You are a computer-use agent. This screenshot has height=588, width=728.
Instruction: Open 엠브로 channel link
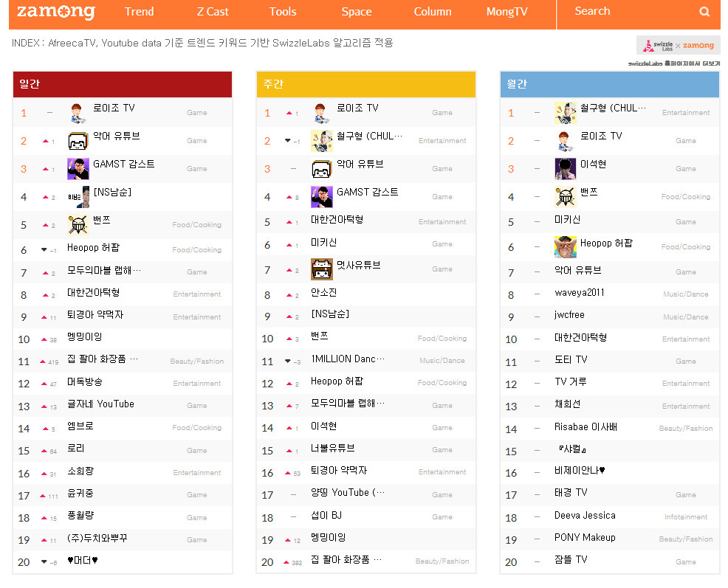pos(80,426)
